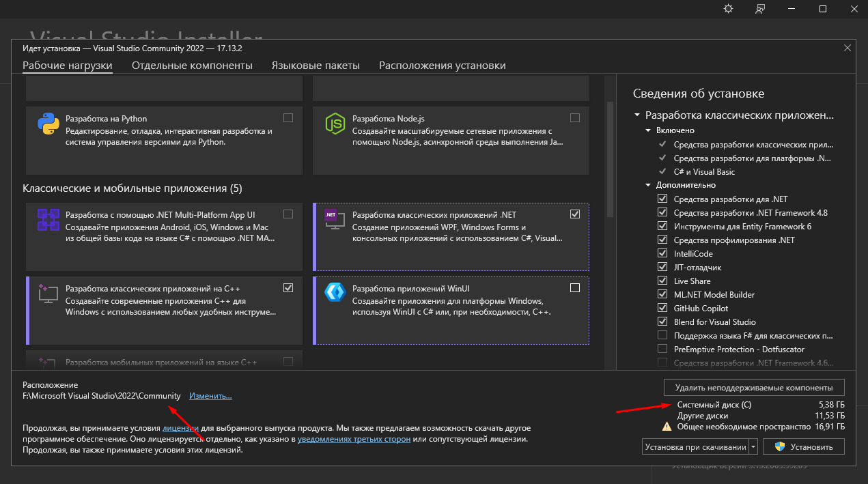The image size is (868, 484).
Task: Uncheck Live Share component
Action: click(x=662, y=281)
